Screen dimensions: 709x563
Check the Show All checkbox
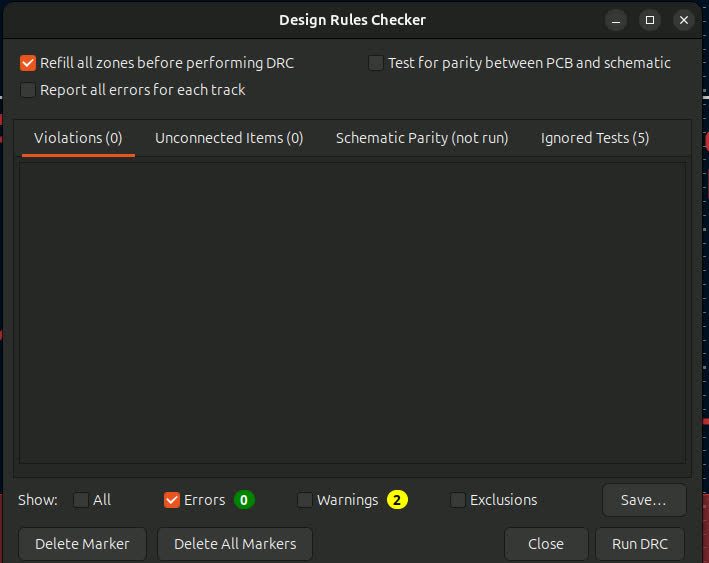pyautogui.click(x=81, y=500)
